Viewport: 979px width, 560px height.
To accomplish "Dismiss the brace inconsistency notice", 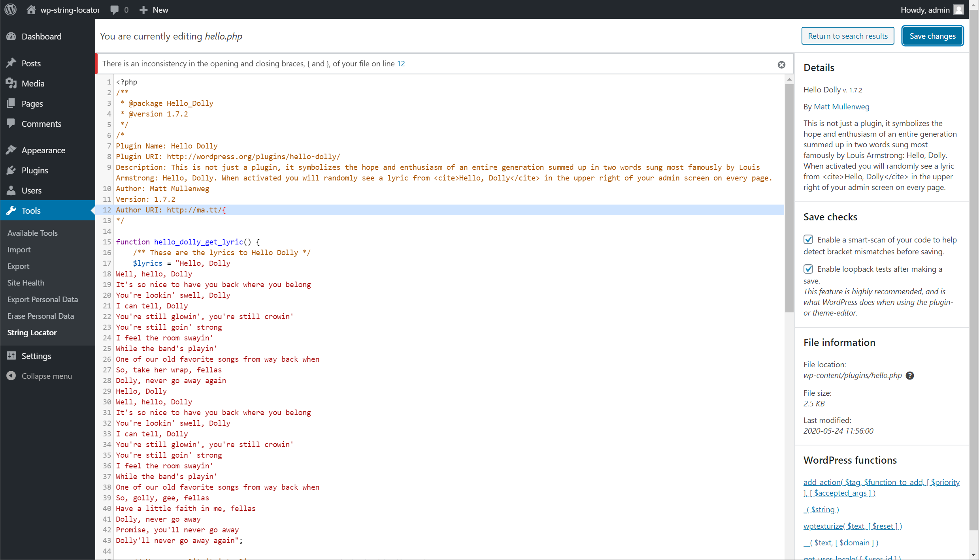I will click(x=781, y=65).
